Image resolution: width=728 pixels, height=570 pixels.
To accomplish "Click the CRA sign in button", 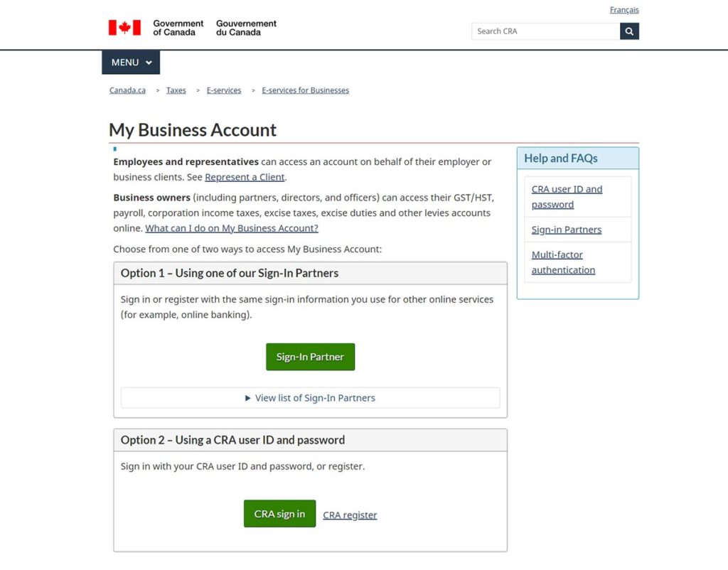I will point(279,513).
